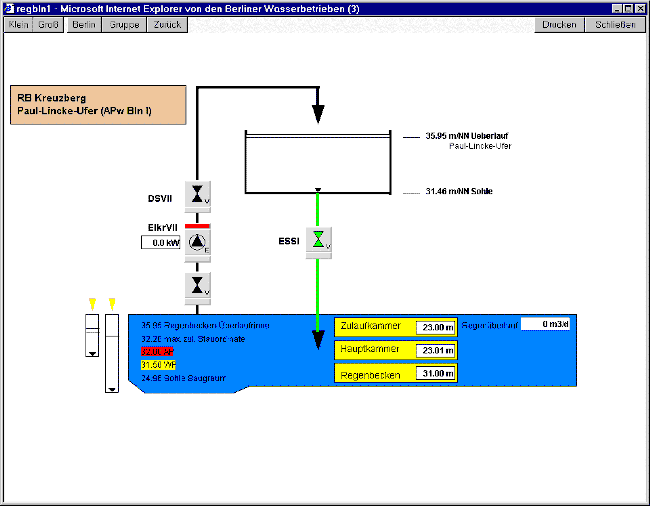Click the Hauptkammer 23.01 m value field

click(436, 351)
